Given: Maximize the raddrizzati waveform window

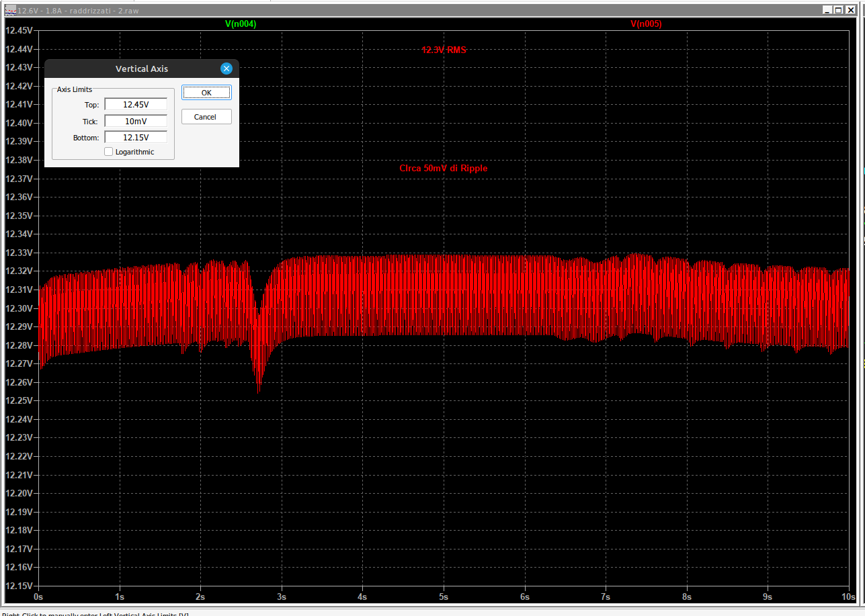Looking at the screenshot, I should 838,10.
